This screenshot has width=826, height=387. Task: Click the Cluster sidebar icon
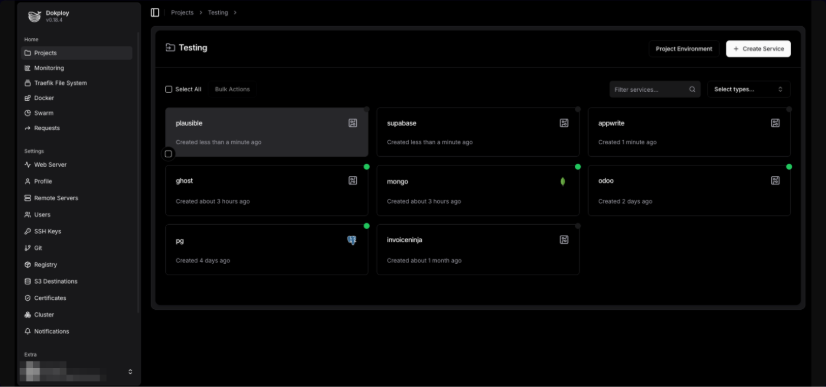28,315
